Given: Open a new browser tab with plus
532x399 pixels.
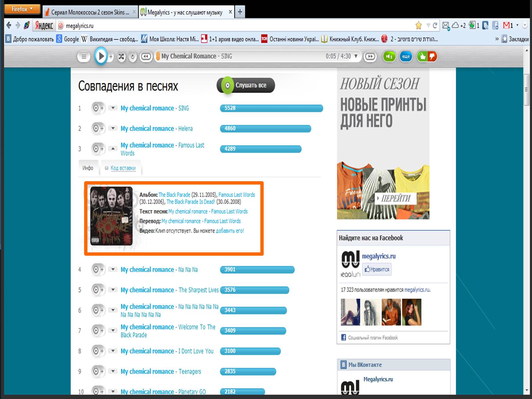Looking at the screenshot, I should click(240, 12).
